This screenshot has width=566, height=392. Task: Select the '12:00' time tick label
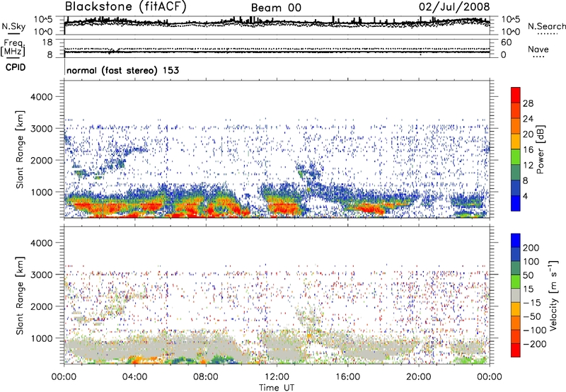pos(277,377)
